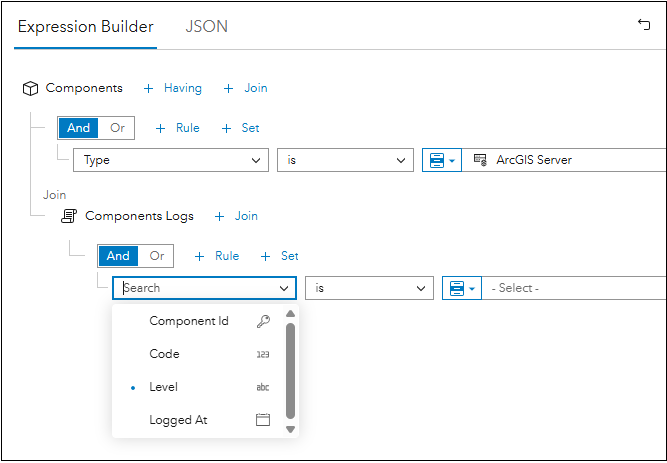Viewport: 667px width, 463px height.
Task: Toggle Or in the Components rule group
Action: [117, 128]
